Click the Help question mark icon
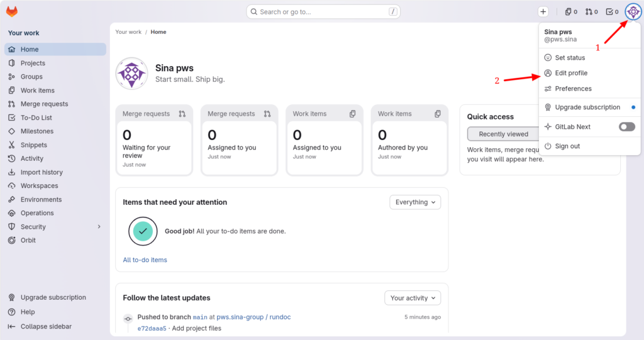Screen dimensions: 644x340 point(12,312)
